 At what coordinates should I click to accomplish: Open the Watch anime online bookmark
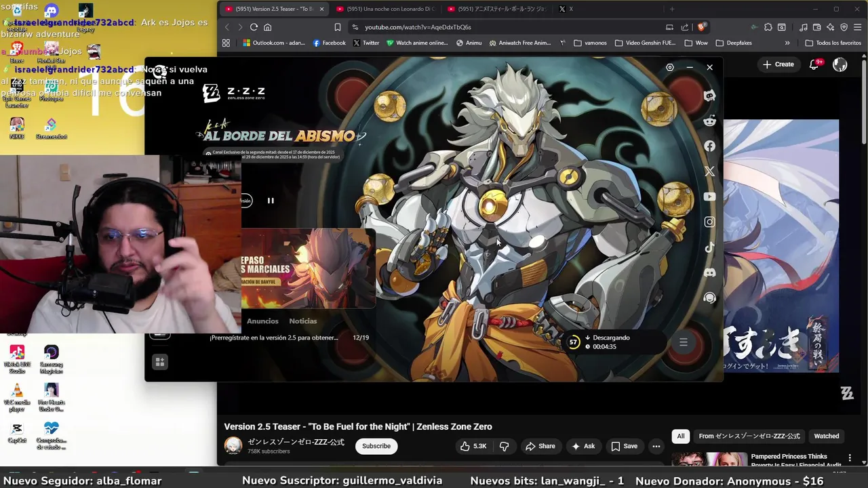tap(417, 43)
